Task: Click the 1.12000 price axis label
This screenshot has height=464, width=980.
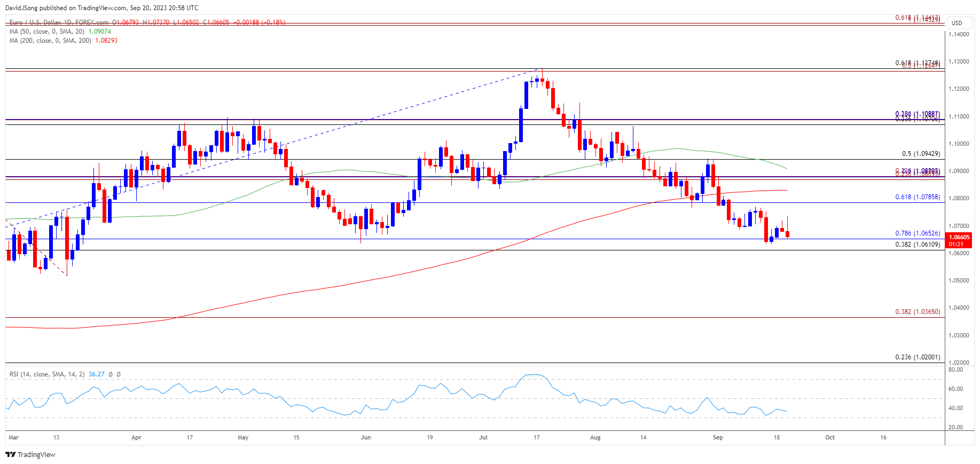Action: point(959,89)
